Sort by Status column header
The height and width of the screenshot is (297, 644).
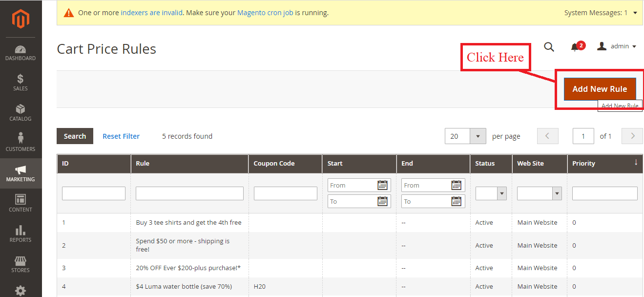tap(491, 164)
